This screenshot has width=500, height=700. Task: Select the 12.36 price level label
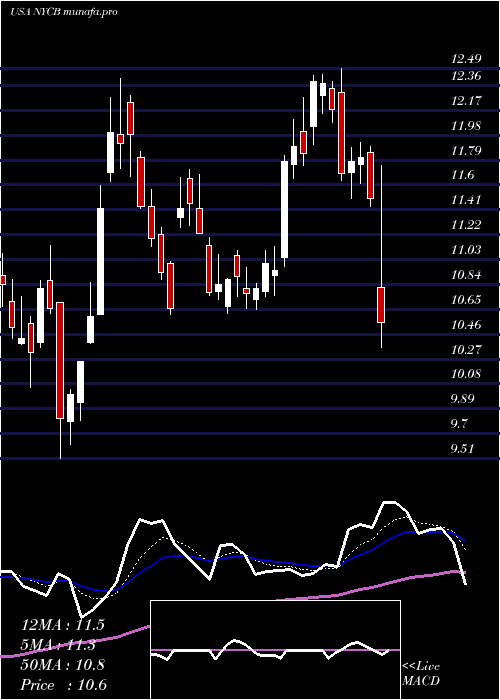(466, 76)
